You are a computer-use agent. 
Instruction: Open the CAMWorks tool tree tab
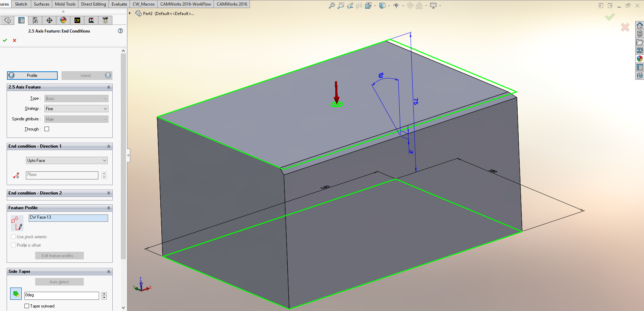tap(105, 20)
